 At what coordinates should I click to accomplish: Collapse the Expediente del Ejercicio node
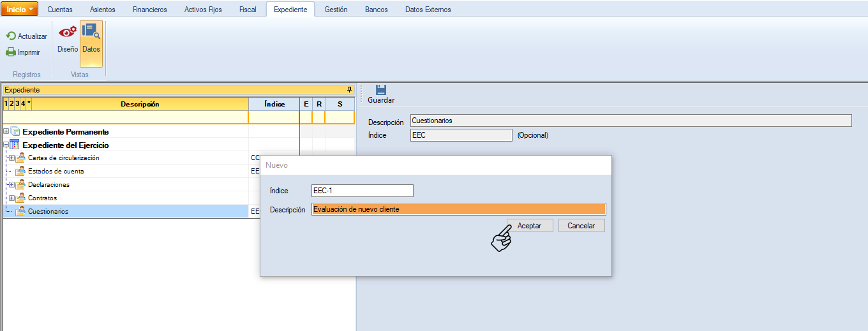coord(6,145)
